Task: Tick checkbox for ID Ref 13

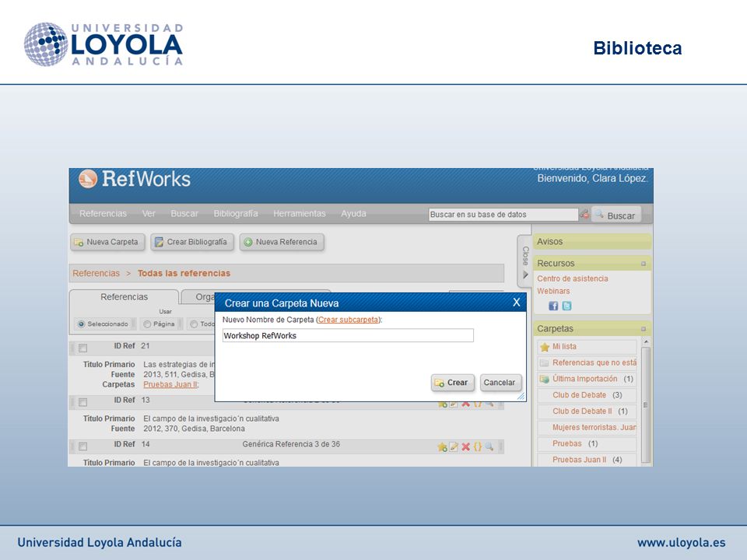Action: tap(83, 402)
